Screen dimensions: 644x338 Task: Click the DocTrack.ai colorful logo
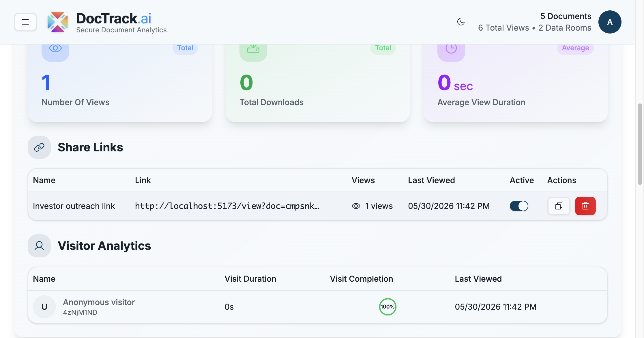58,22
